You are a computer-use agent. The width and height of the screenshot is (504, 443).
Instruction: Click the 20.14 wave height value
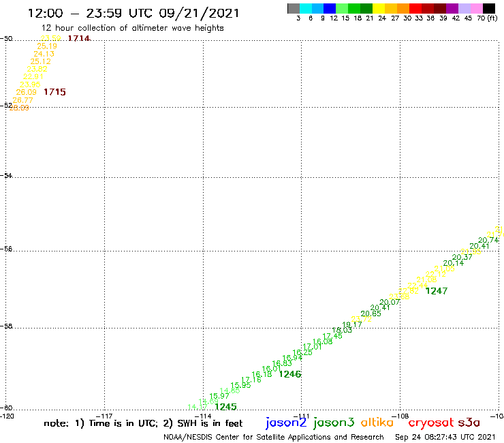tap(454, 263)
